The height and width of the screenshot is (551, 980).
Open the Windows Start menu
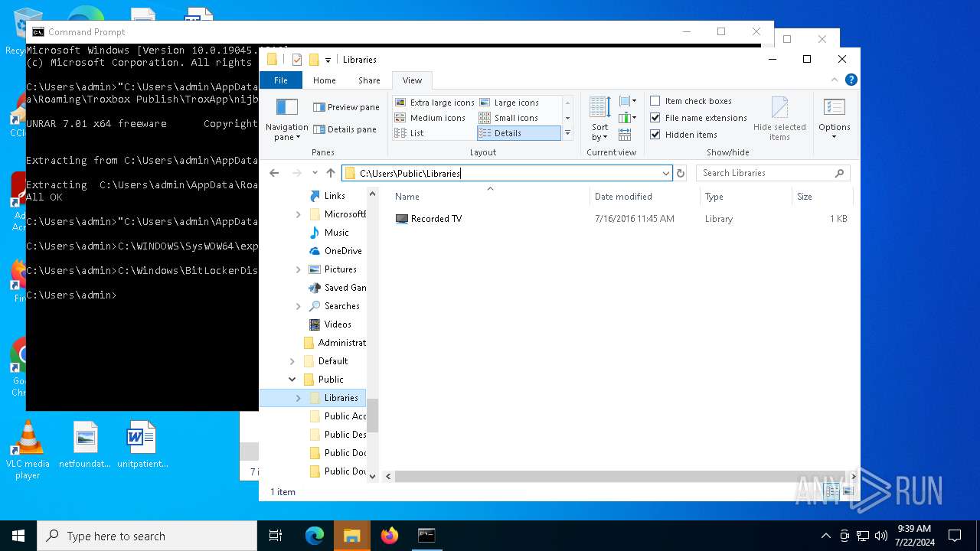coord(18,536)
